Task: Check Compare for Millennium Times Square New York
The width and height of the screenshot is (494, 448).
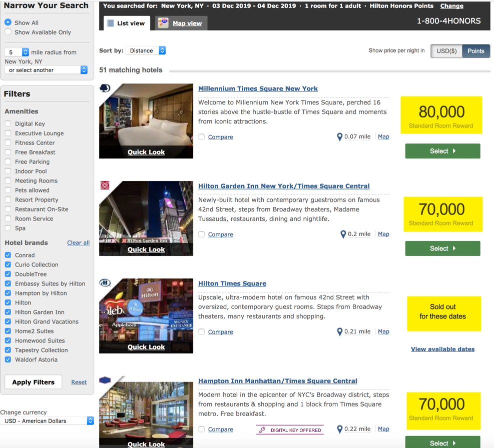Action: click(x=202, y=137)
